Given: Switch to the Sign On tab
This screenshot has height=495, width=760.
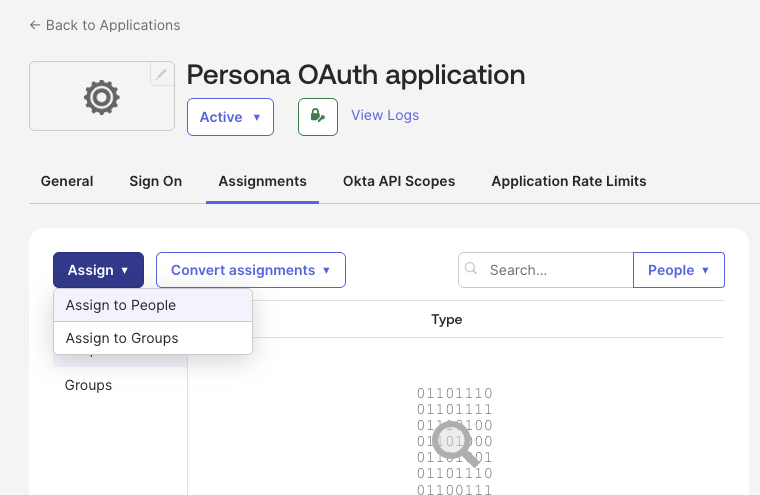Looking at the screenshot, I should click(x=156, y=181).
